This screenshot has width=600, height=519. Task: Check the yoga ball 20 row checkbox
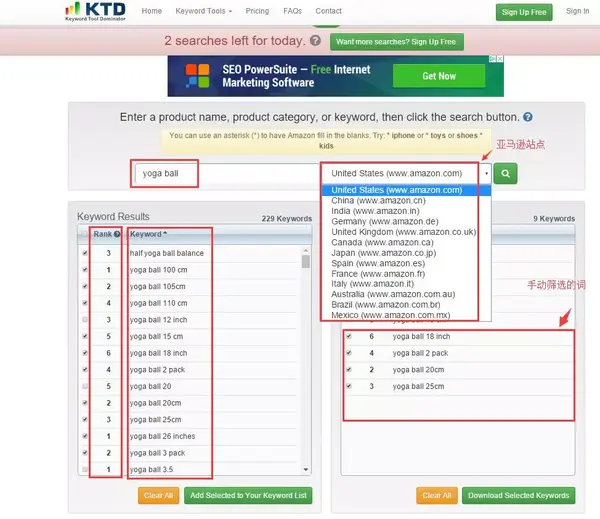click(85, 386)
